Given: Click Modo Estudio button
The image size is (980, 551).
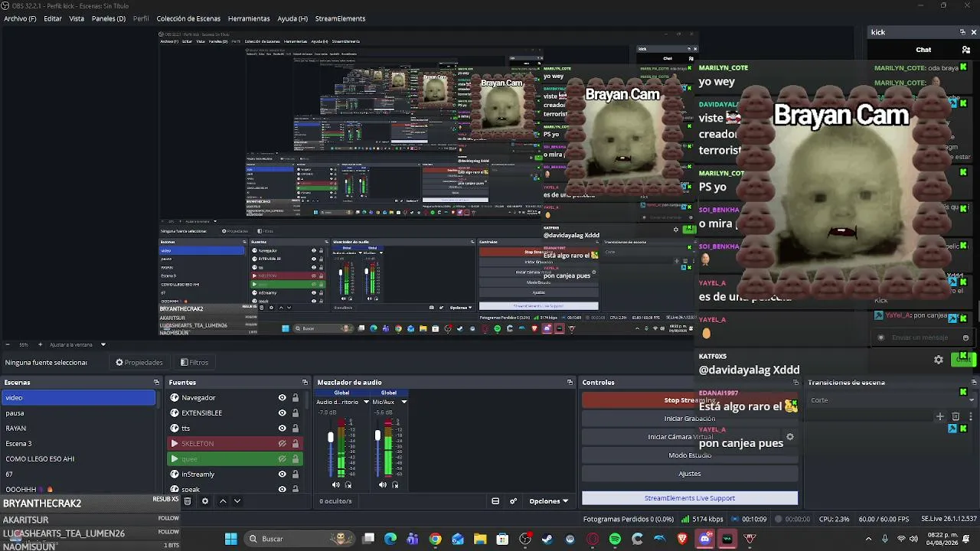Looking at the screenshot, I should pos(690,455).
